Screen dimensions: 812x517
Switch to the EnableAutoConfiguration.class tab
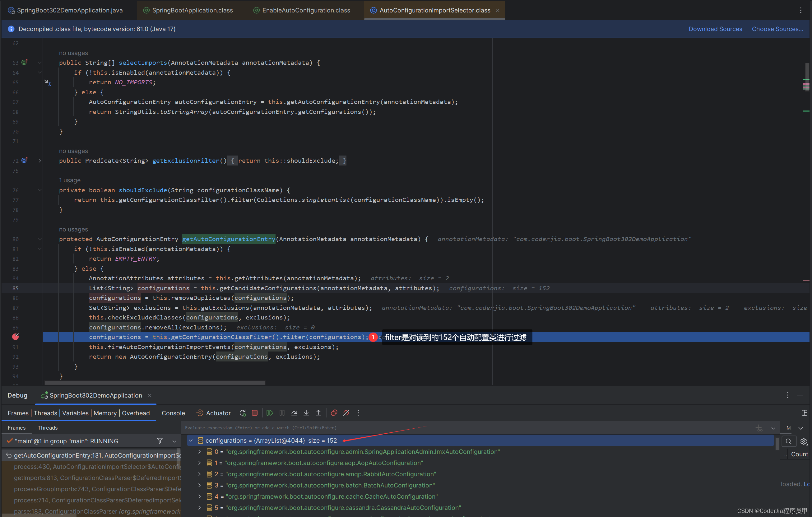pyautogui.click(x=301, y=10)
